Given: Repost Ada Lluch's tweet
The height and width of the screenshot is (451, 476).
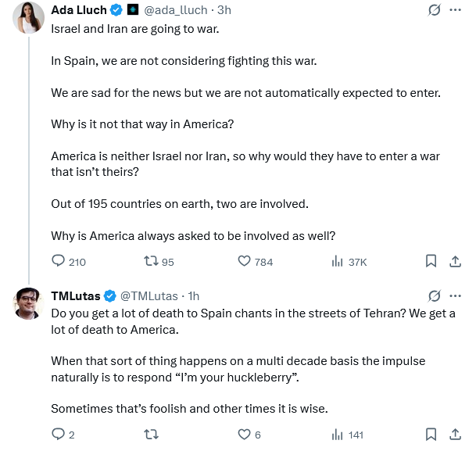Looking at the screenshot, I should [152, 262].
